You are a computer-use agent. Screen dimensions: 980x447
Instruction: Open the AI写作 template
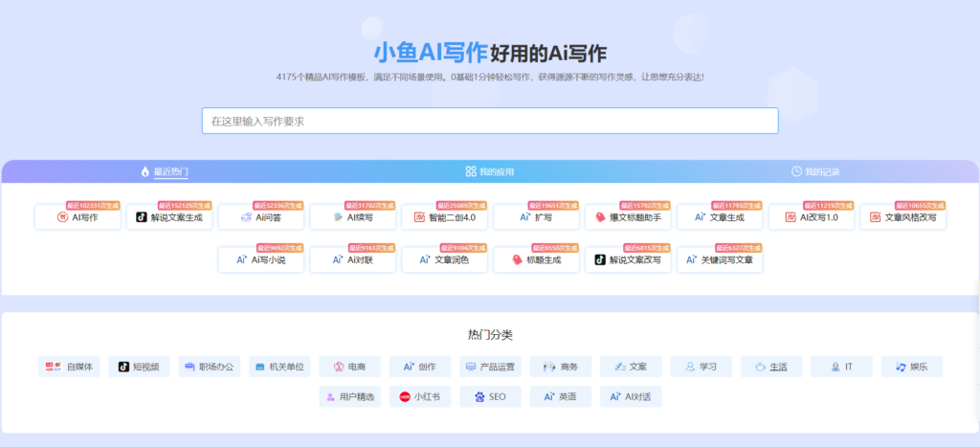(78, 217)
